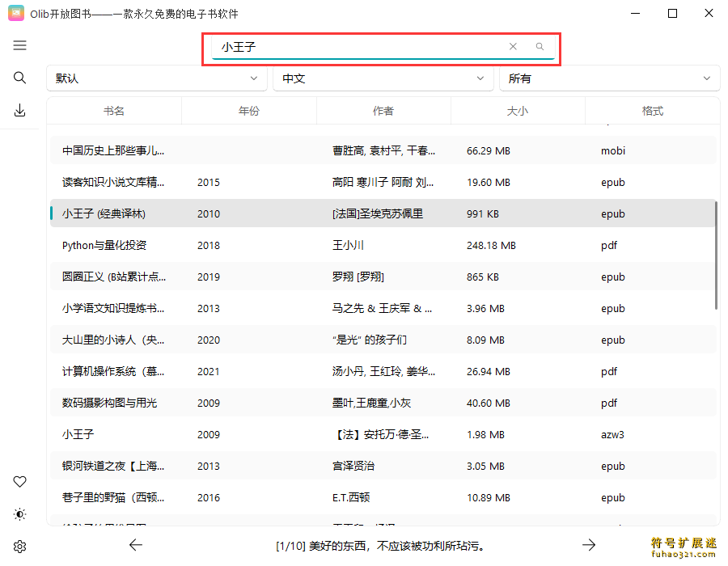This screenshot has width=728, height=566.
Task: Open the hamburger navigation menu
Action: coord(20,46)
